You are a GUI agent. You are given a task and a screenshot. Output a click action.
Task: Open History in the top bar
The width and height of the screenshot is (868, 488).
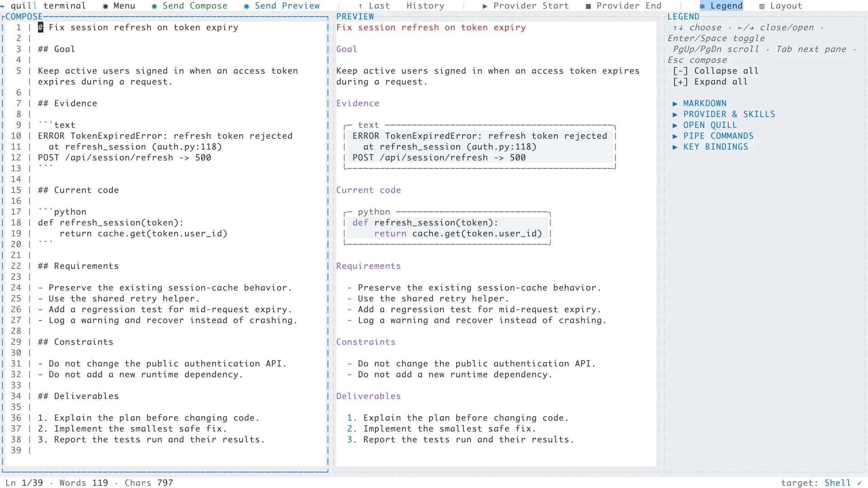[x=425, y=6]
